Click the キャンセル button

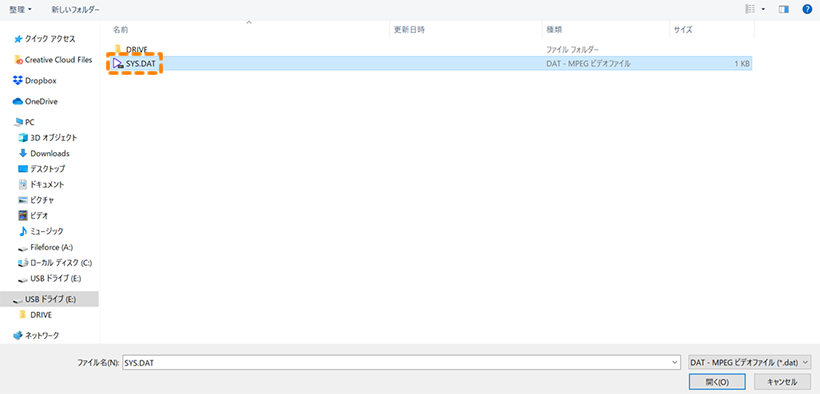(x=783, y=382)
